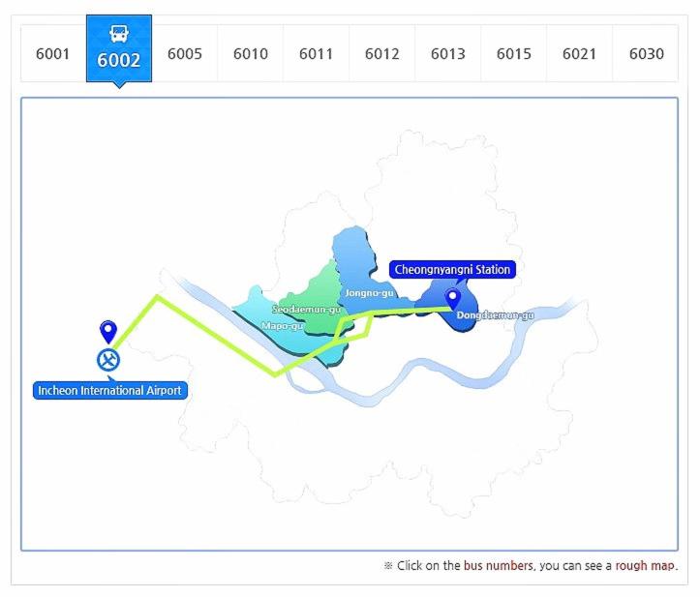Click the Incheon International Airport label
The height and width of the screenshot is (597, 700).
point(109,391)
